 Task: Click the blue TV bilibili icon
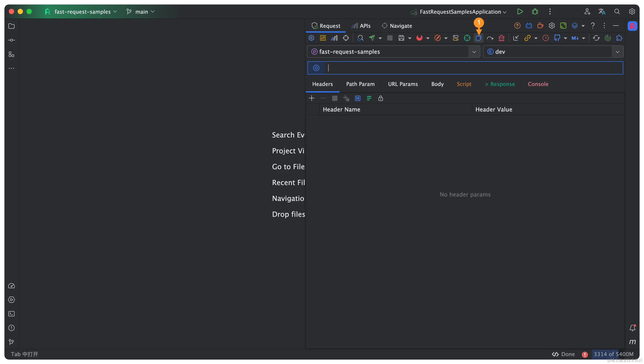click(529, 26)
